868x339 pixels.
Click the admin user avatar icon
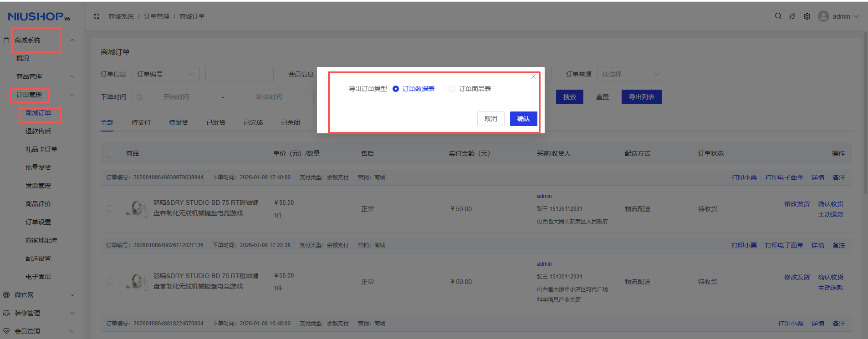pos(823,16)
